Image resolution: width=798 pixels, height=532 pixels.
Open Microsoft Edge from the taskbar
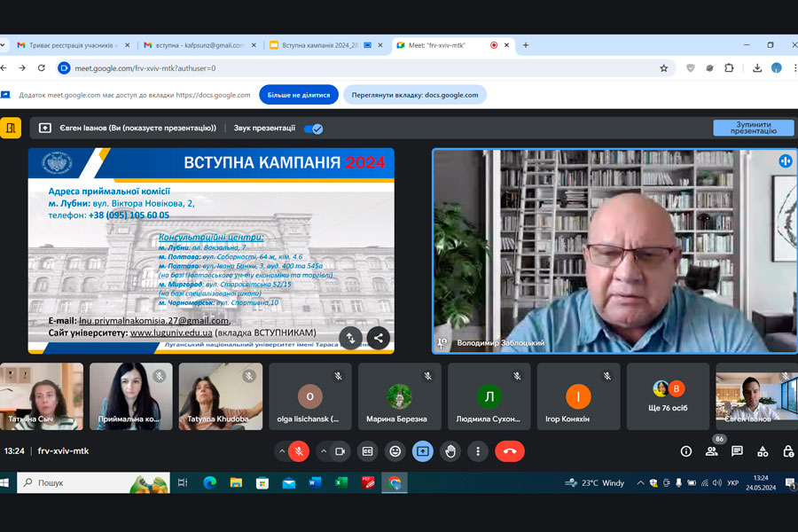pyautogui.click(x=209, y=482)
